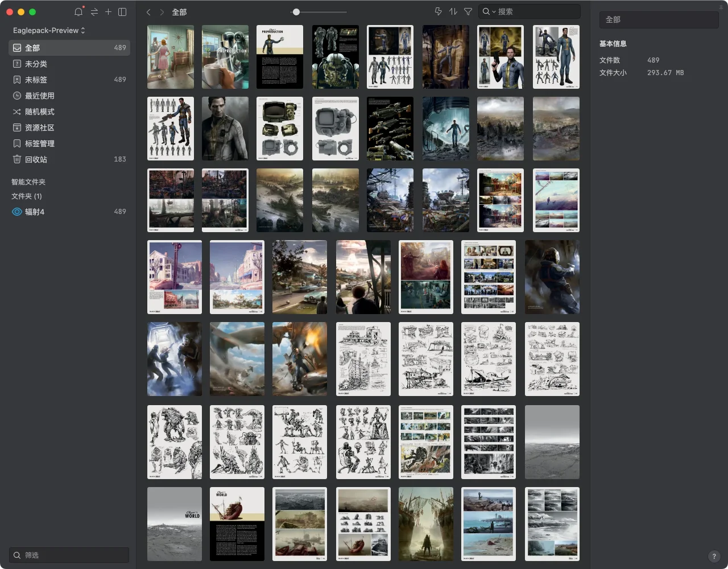Go back with the left chevron

[148, 11]
